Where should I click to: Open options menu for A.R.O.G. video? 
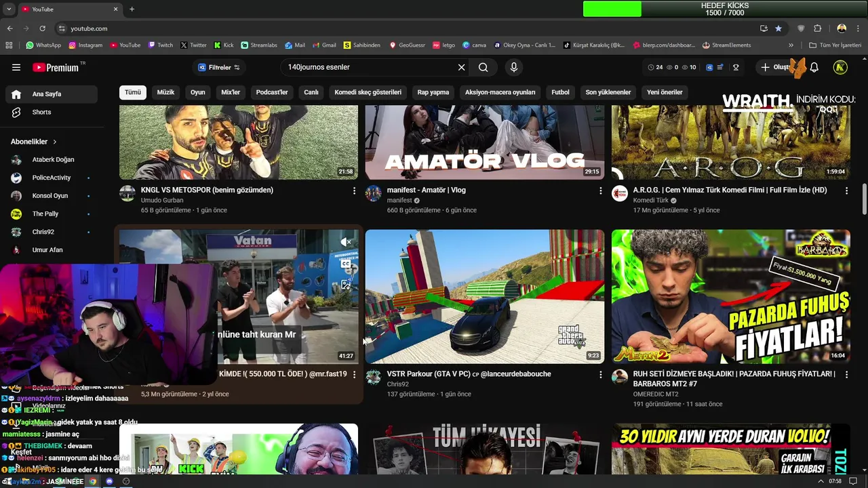(846, 191)
